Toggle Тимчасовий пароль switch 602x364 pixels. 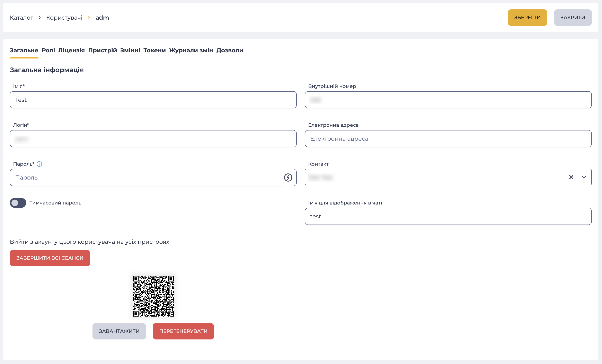click(18, 203)
